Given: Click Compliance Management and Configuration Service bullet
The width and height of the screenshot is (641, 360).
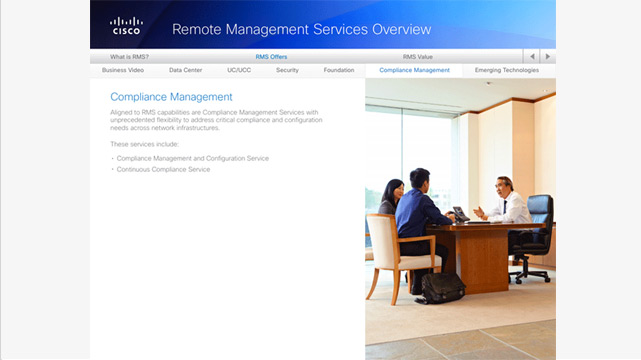Looking at the screenshot, I should point(193,158).
